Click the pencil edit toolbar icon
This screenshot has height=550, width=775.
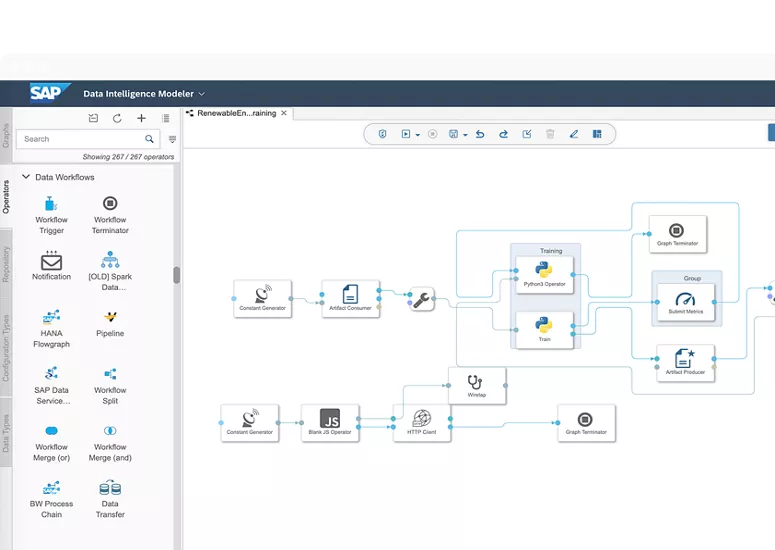(x=573, y=134)
